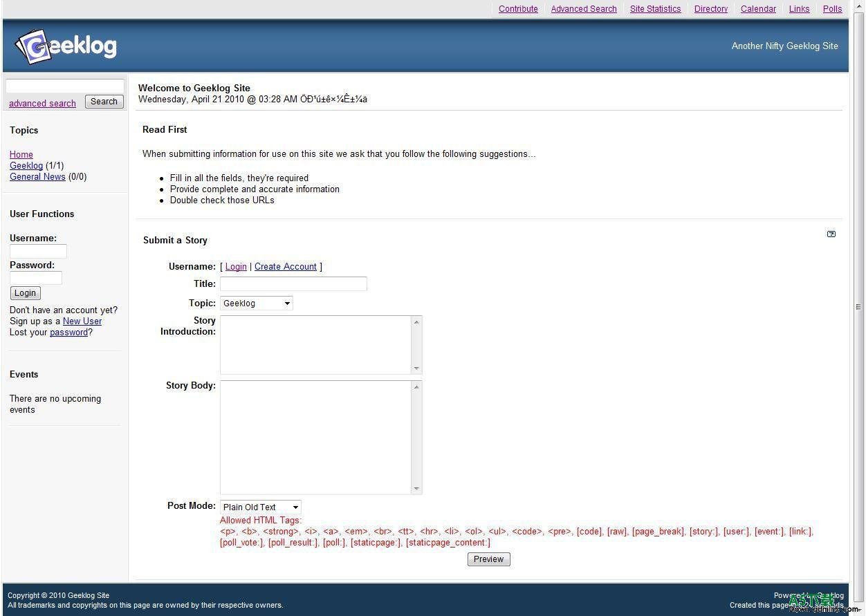Open the Post Mode dropdown
This screenshot has width=866, height=616.
[261, 507]
